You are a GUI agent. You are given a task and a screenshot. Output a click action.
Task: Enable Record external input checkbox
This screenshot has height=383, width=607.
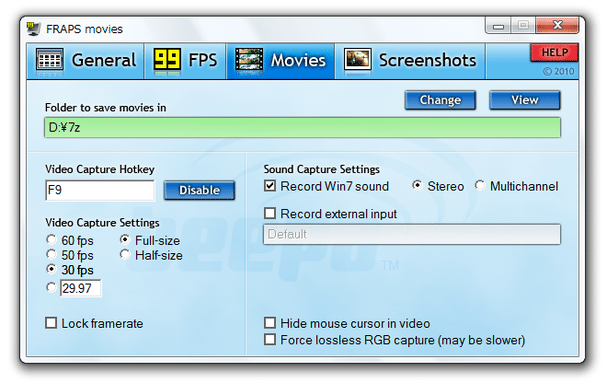tap(270, 213)
